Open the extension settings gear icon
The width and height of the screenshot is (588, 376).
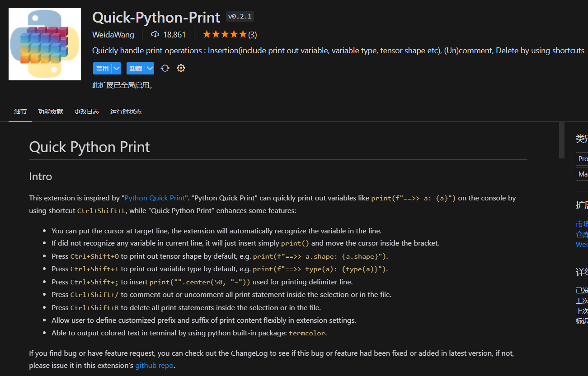coord(181,68)
